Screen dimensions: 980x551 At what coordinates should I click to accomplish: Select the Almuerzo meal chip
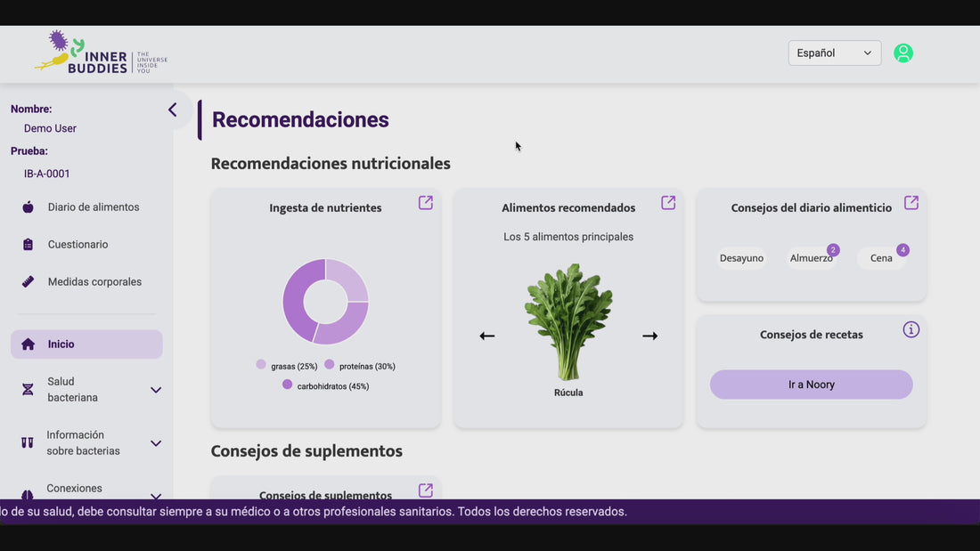coord(811,258)
